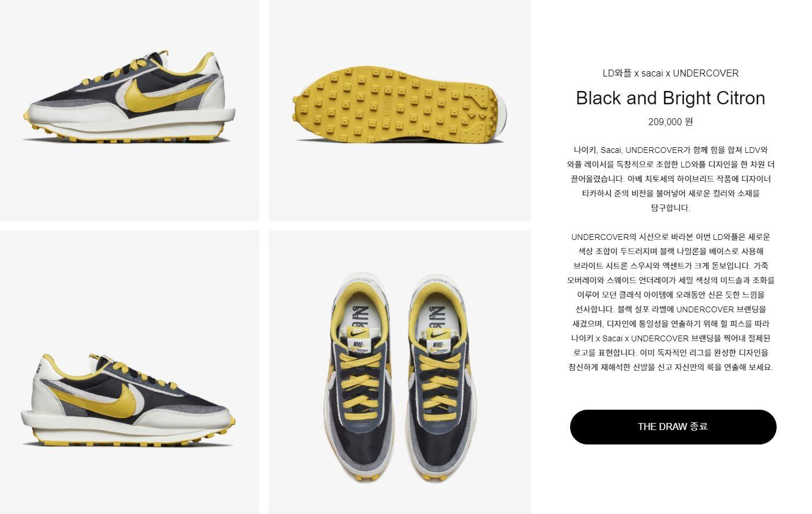Open the top-down pair of shoes image
Viewport: 812px width, 514px height.
pyautogui.click(x=400, y=372)
